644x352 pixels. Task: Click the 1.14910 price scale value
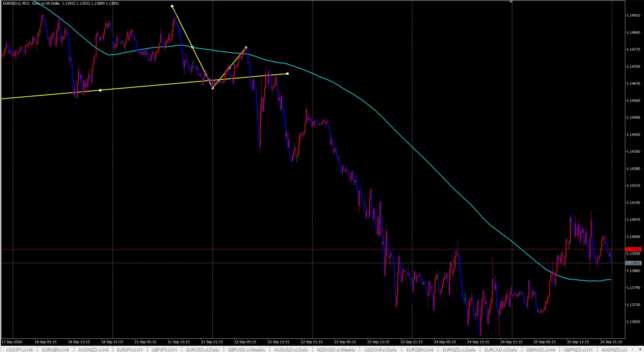(633, 16)
